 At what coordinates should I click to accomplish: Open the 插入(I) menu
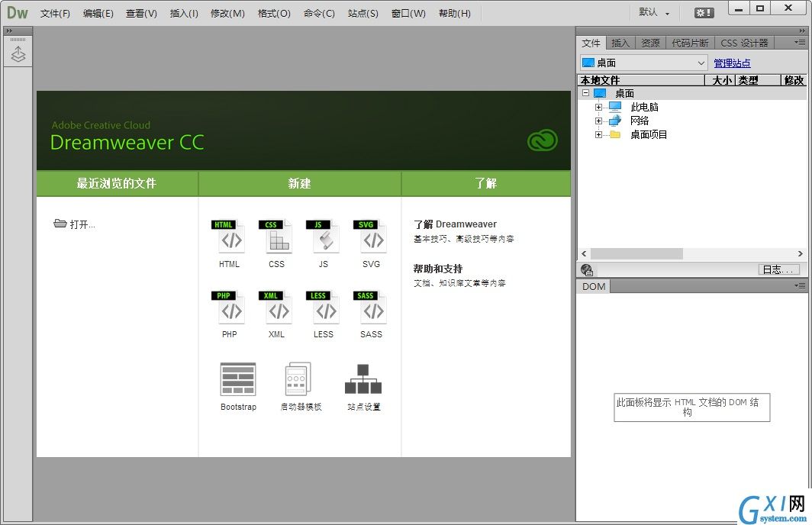click(x=185, y=14)
